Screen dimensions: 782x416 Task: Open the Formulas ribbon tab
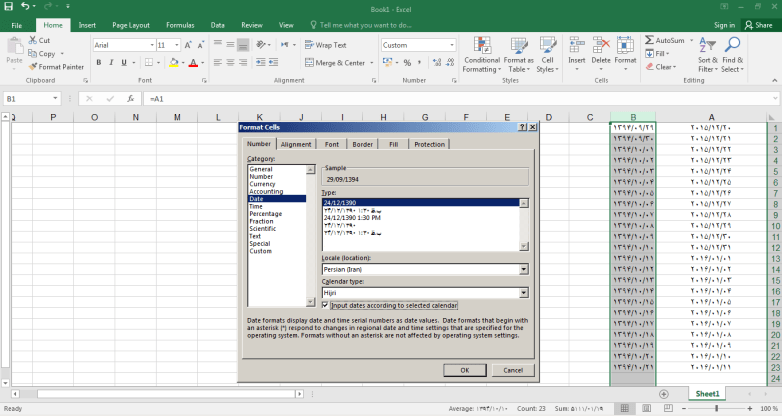[180, 25]
